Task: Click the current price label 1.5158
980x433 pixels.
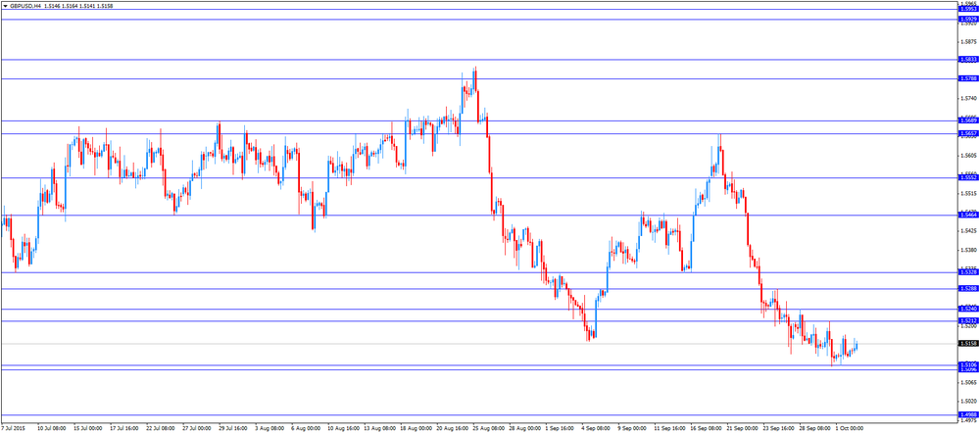Action: point(968,343)
